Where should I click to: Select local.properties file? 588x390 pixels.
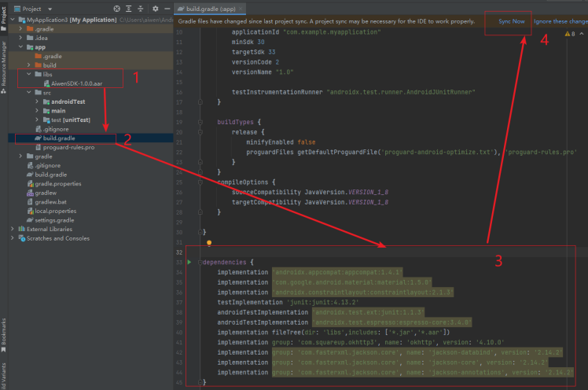coord(52,211)
